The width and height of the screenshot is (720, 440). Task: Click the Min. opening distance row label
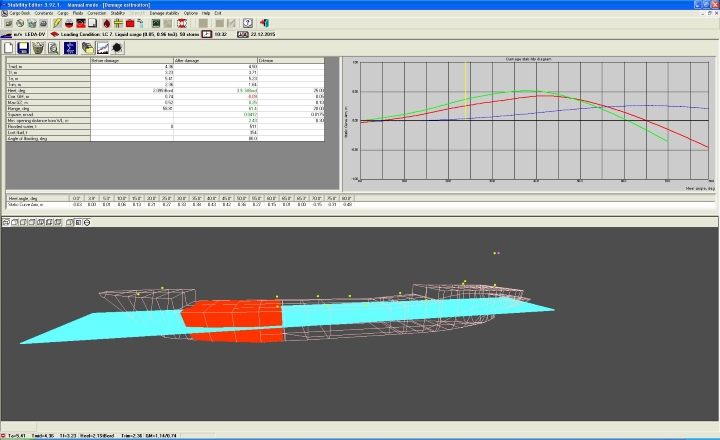[48, 120]
